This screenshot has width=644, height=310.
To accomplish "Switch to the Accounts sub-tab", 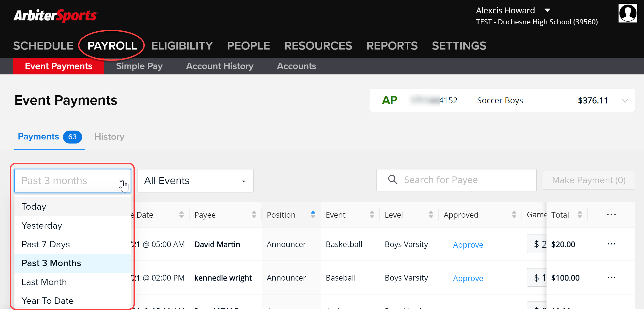I will (x=296, y=66).
